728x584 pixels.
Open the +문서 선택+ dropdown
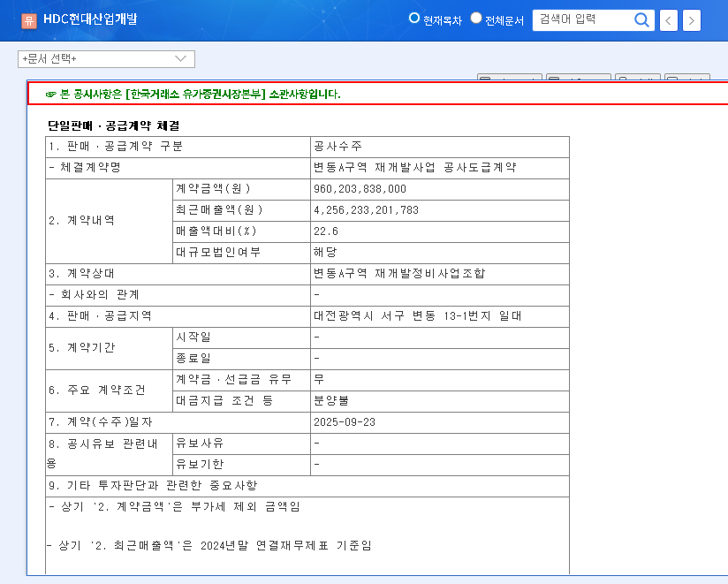[x=106, y=59]
